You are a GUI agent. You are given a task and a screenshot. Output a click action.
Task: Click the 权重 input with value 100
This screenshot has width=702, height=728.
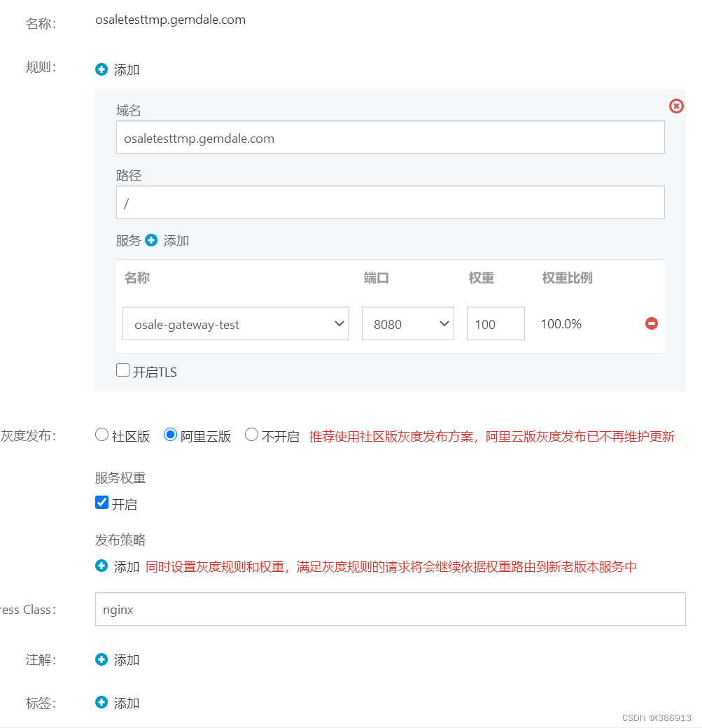496,323
